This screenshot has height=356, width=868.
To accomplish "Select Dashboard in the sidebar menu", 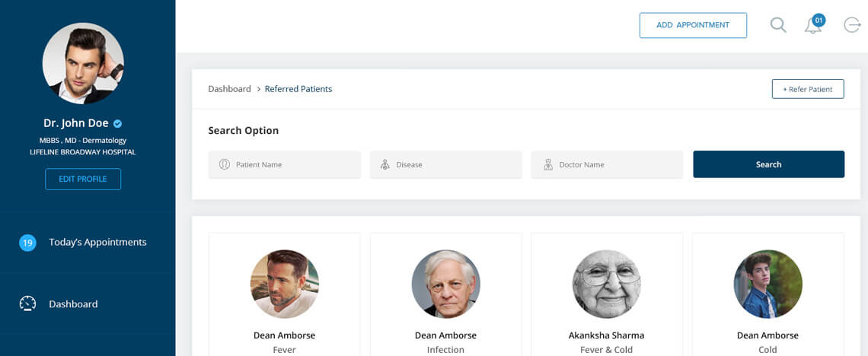I will tap(73, 304).
